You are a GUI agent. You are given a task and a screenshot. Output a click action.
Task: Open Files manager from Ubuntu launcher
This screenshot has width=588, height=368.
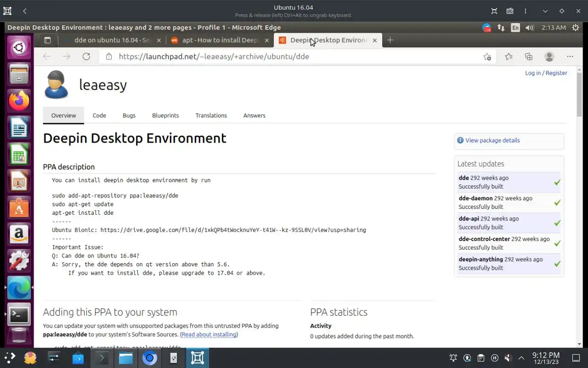pos(19,74)
